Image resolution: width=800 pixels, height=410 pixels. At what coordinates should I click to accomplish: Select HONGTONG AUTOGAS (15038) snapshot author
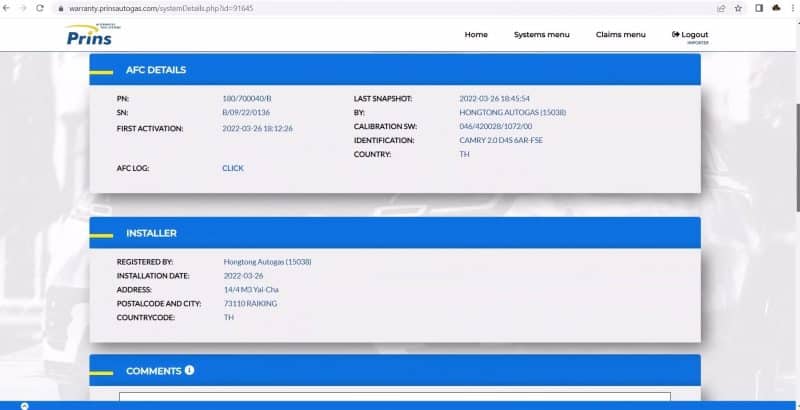tap(513, 112)
